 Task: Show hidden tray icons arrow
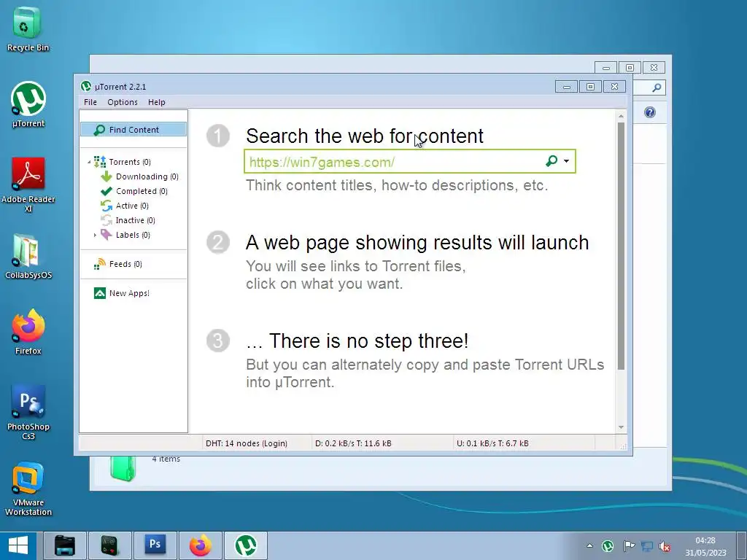[589, 545]
